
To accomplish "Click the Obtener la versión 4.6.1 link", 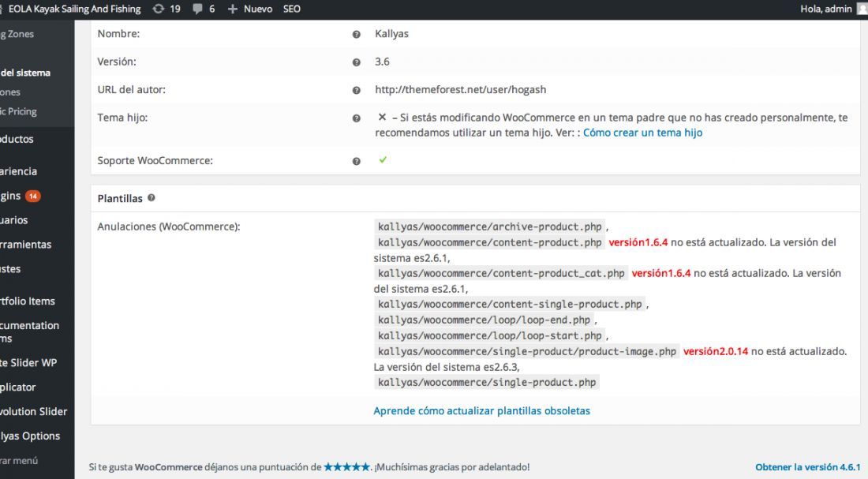I will click(808, 467).
